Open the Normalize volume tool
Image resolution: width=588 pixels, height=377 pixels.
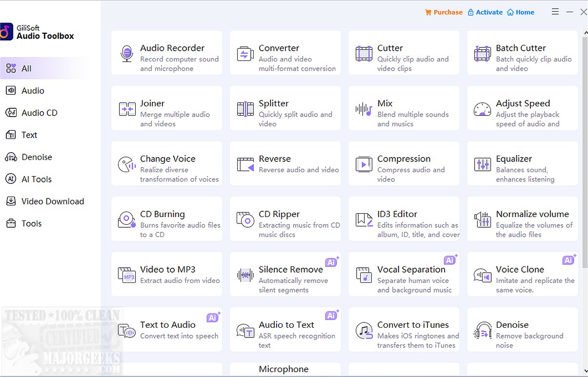tap(522, 218)
